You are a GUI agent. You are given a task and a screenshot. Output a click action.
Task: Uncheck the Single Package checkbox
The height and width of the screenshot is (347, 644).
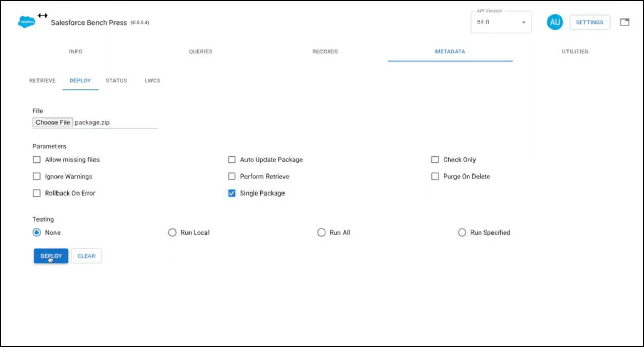[232, 194]
